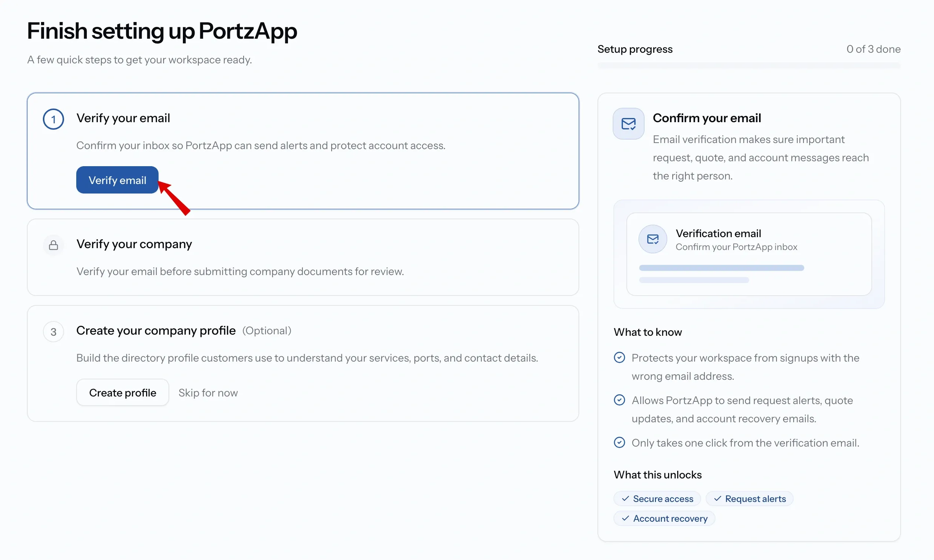Image resolution: width=934 pixels, height=560 pixels.
Task: Click the Setup progress bar
Action: (x=749, y=66)
